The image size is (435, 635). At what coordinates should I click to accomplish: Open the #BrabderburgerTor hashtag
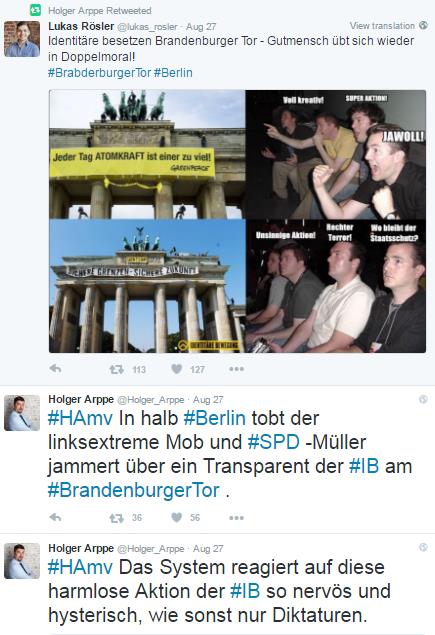pos(99,73)
